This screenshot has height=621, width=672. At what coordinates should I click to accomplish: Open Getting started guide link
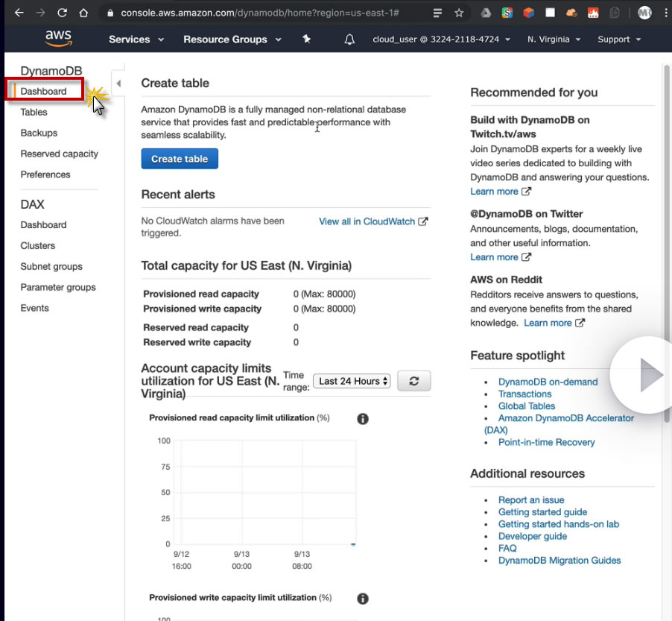click(x=542, y=512)
